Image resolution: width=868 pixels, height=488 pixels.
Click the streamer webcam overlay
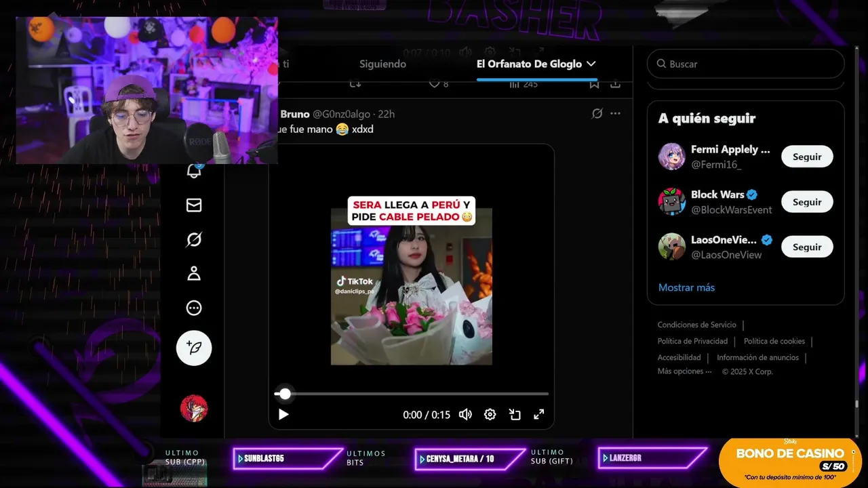pyautogui.click(x=146, y=91)
